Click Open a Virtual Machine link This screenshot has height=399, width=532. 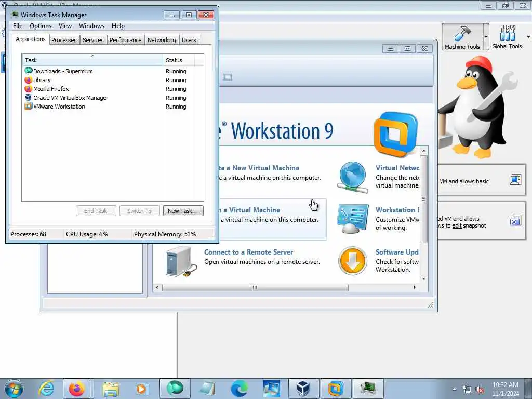tap(250, 210)
